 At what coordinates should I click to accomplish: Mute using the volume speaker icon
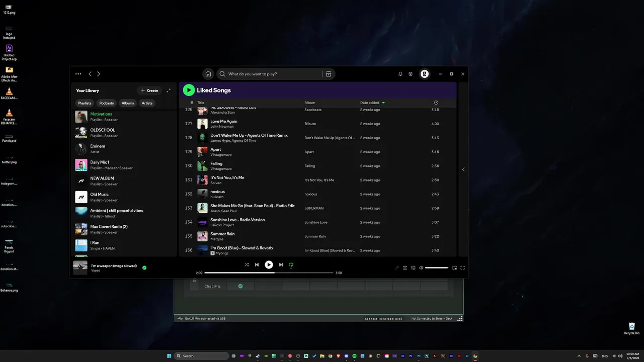[x=421, y=268]
